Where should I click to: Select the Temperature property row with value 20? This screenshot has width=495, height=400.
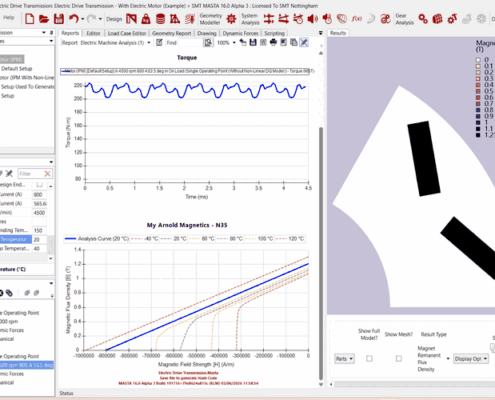click(23, 239)
